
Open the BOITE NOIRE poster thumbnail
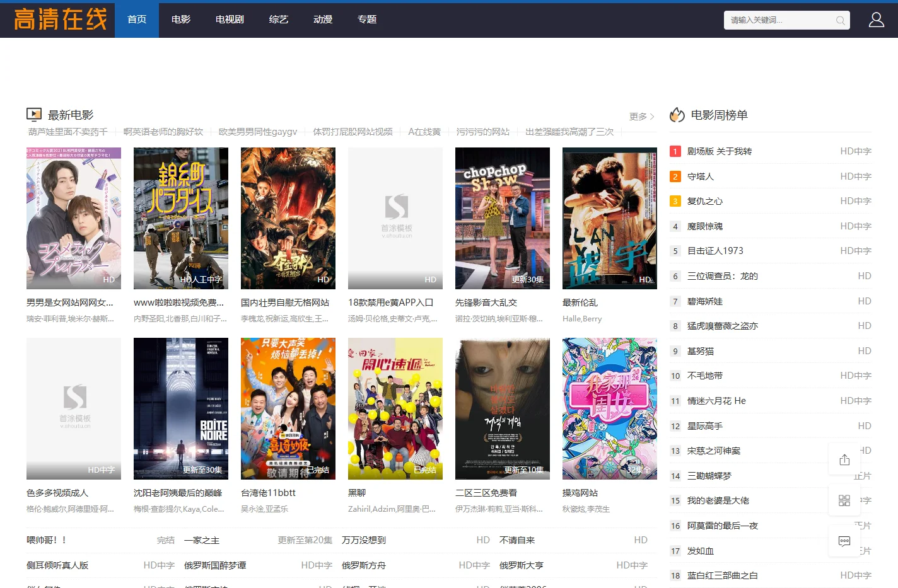pos(181,408)
